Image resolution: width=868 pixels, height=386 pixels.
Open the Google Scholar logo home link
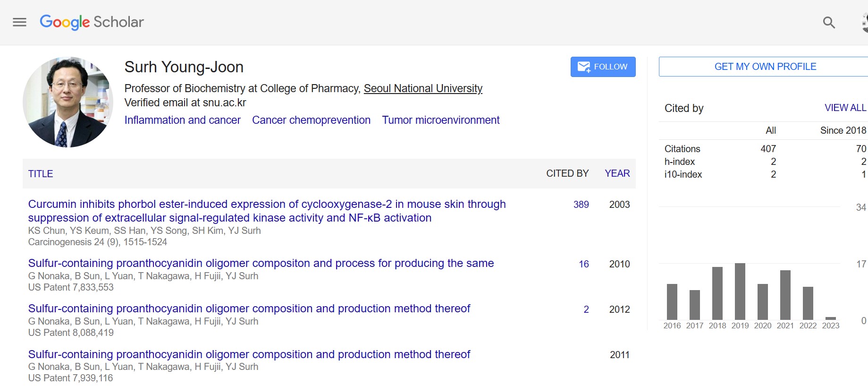click(92, 22)
